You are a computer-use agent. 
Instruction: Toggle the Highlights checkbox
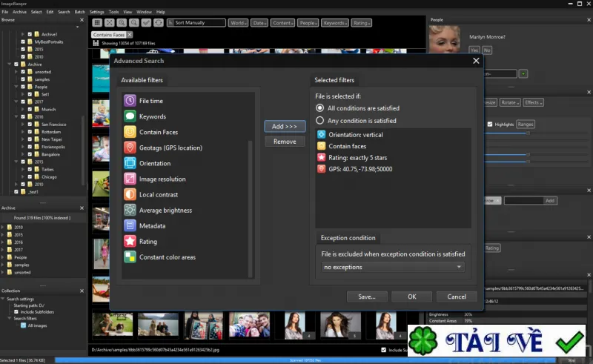point(490,124)
